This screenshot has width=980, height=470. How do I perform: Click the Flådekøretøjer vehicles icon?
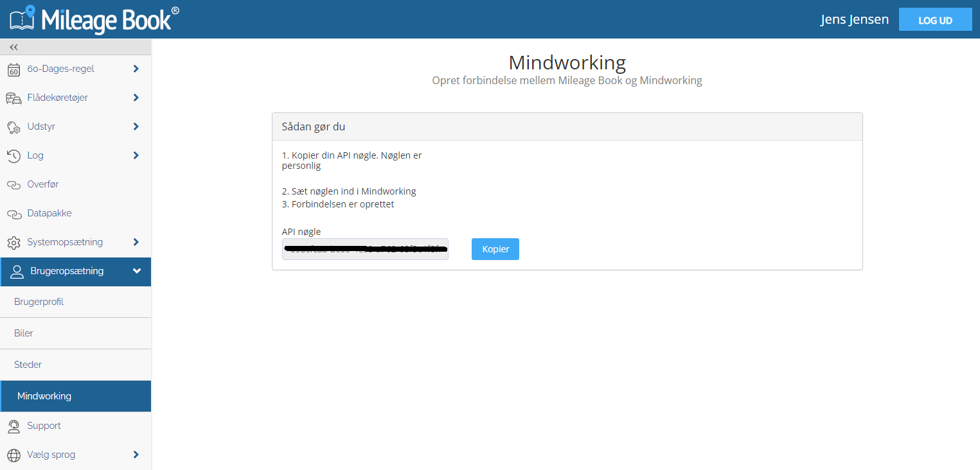pos(13,98)
